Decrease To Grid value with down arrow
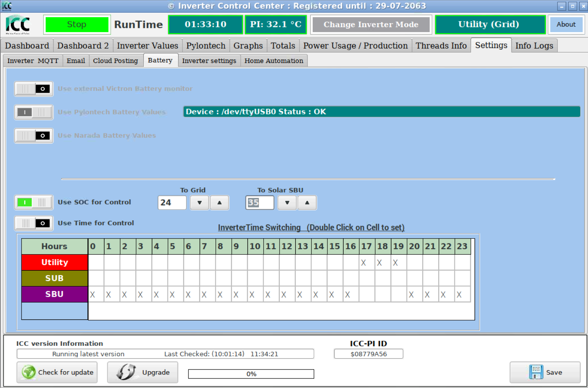The width and height of the screenshot is (588, 388). (x=199, y=203)
